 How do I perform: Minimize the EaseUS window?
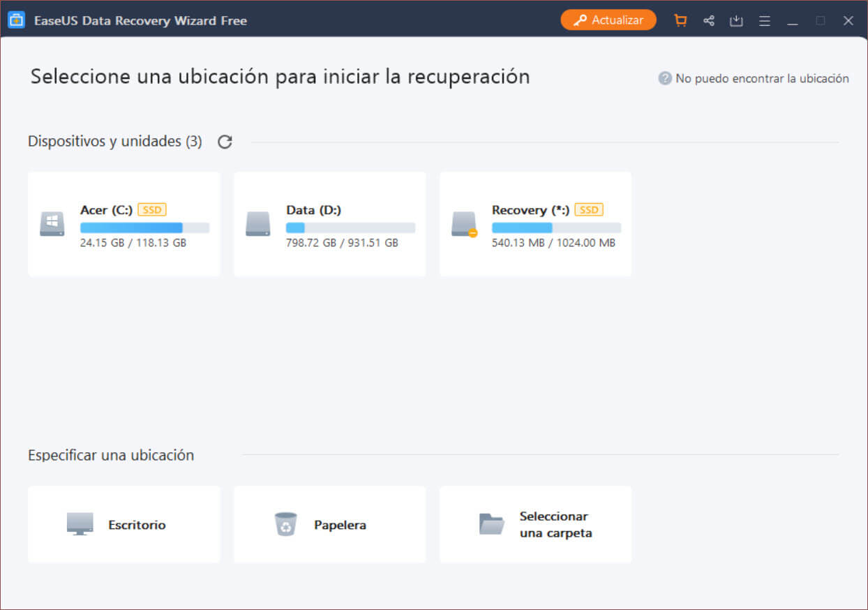pos(793,20)
